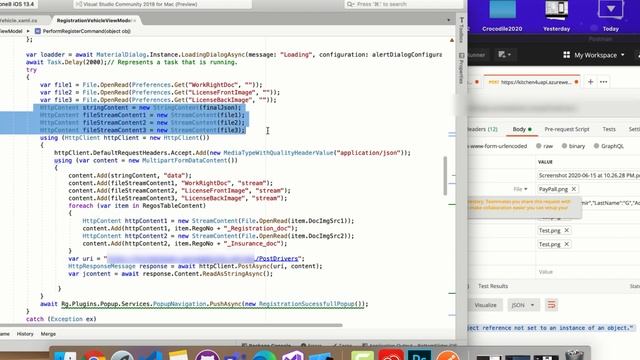Click the magnifier icon in Visual Studio search
640x360 pixels.
tap(350, 4)
